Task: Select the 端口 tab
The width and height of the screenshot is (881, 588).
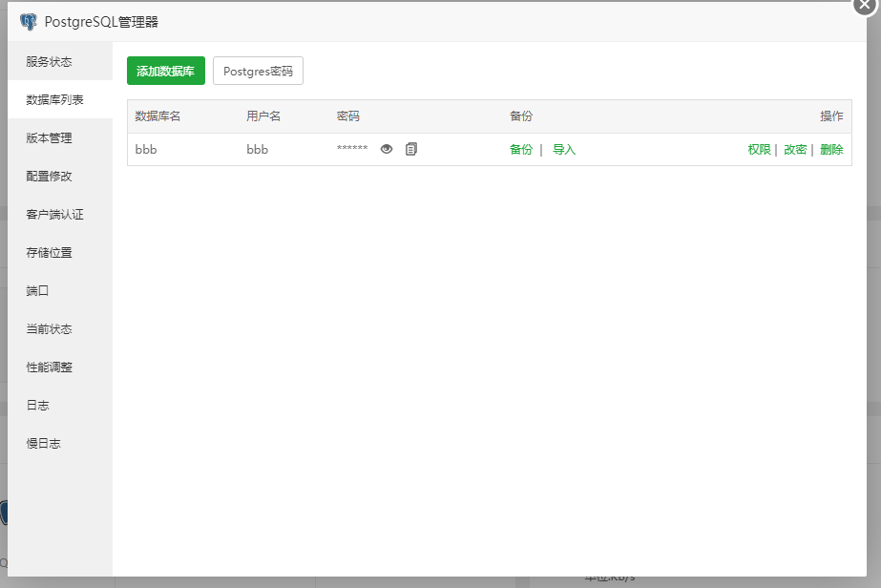Action: click(60, 290)
